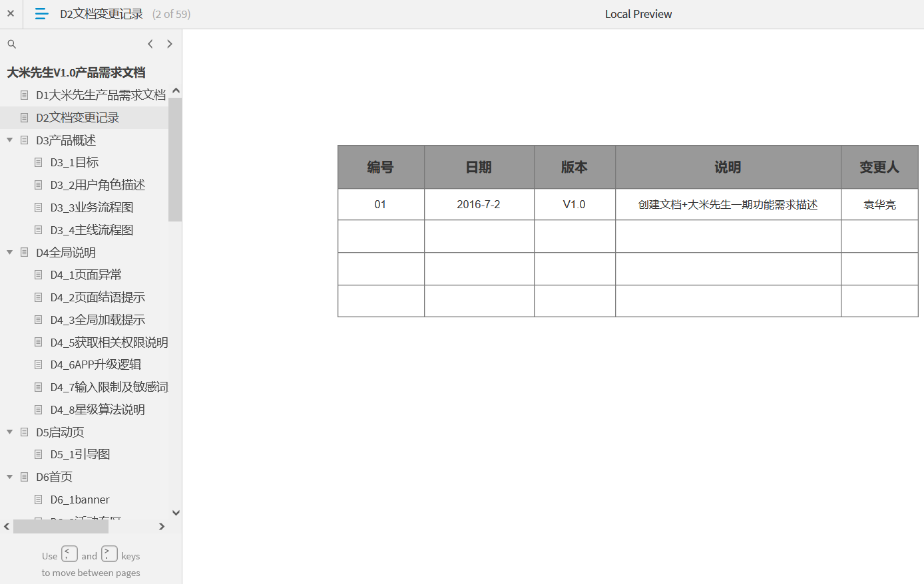Open the D4_7输入限制及敏感词 page
This screenshot has width=924, height=584.
point(109,387)
